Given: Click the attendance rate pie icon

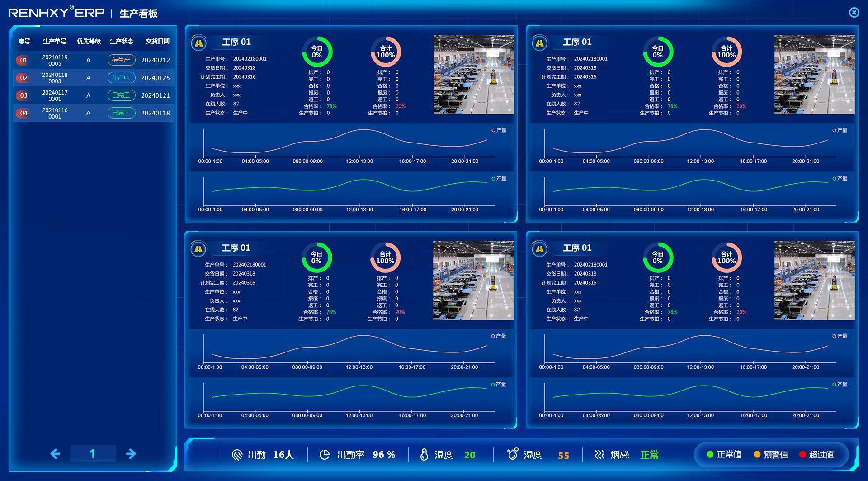Looking at the screenshot, I should point(324,455).
